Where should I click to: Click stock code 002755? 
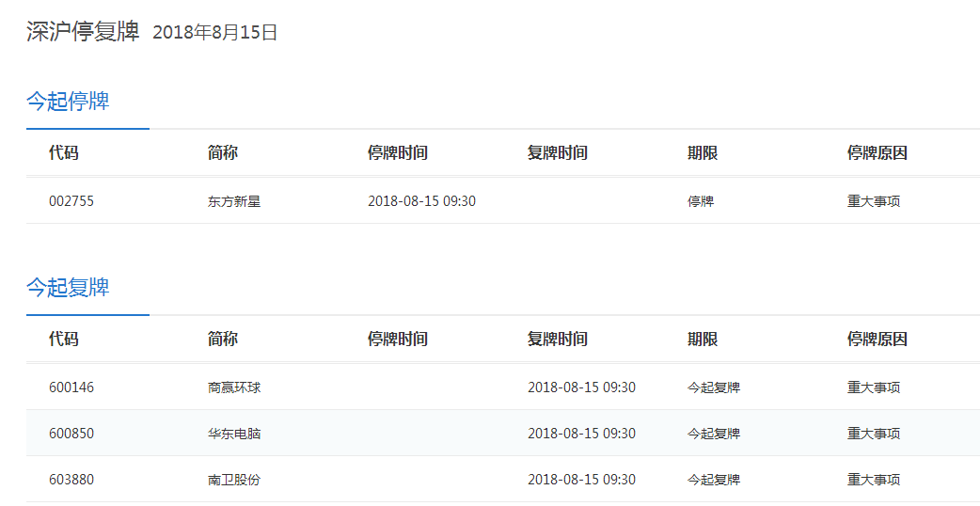(71, 201)
